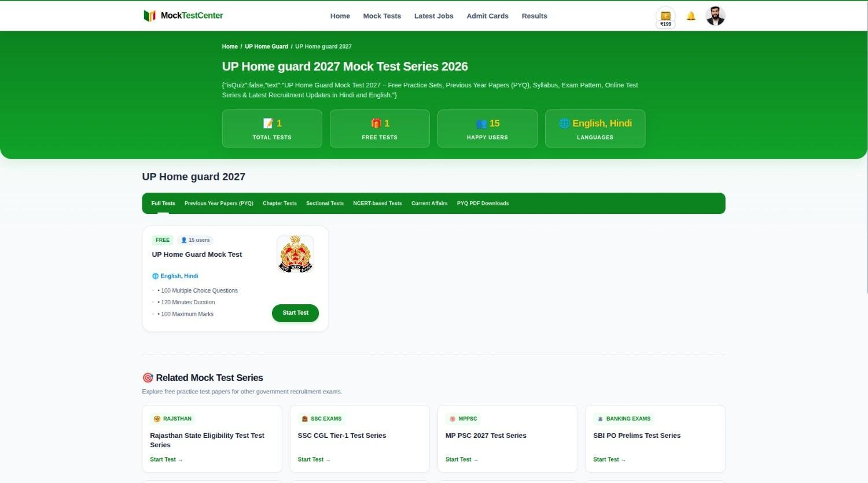Screen dimensions: 868x483
Task: Open SBI PO Prelims Test Series title
Action: [637, 436]
